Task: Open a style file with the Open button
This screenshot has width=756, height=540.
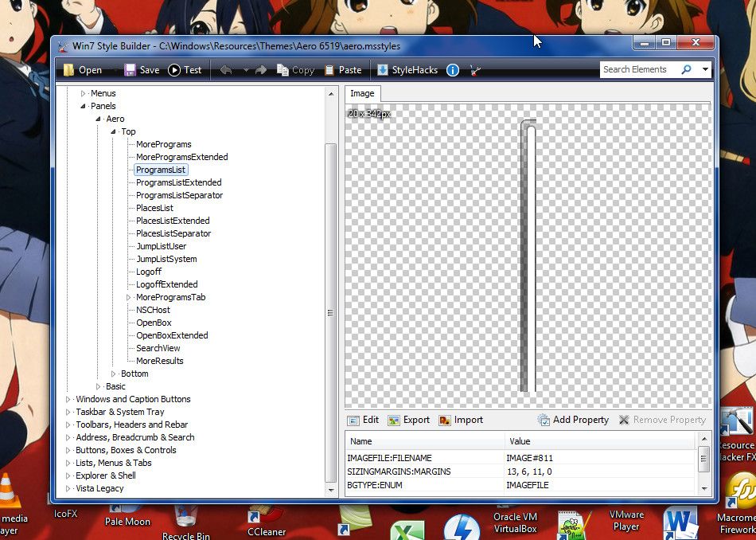Action: pos(83,70)
